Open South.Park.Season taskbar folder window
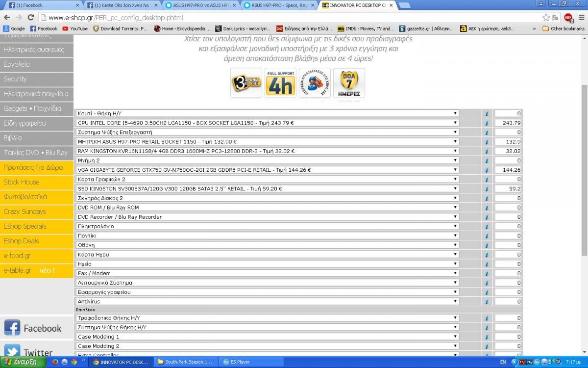Image resolution: width=588 pixels, height=368 pixels. [185, 362]
